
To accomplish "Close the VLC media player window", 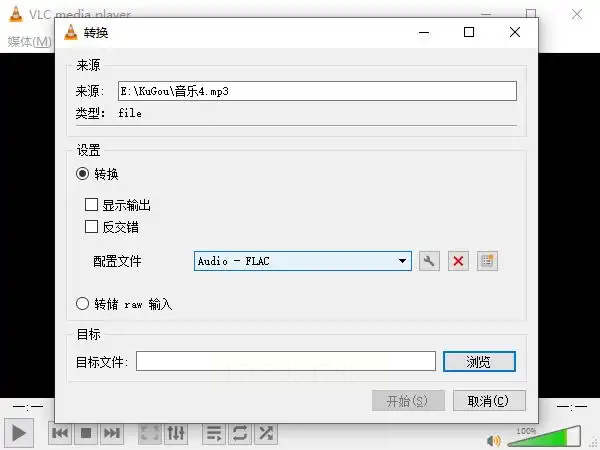I will pyautogui.click(x=577, y=14).
